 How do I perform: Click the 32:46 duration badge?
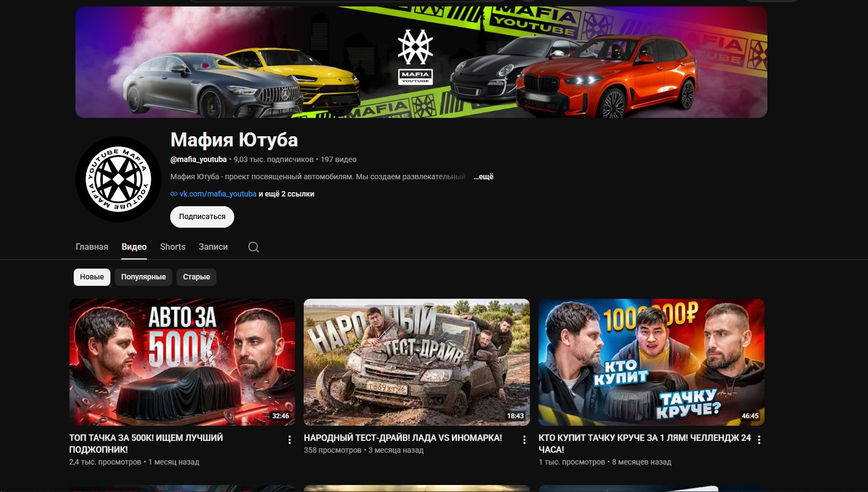pyautogui.click(x=281, y=416)
